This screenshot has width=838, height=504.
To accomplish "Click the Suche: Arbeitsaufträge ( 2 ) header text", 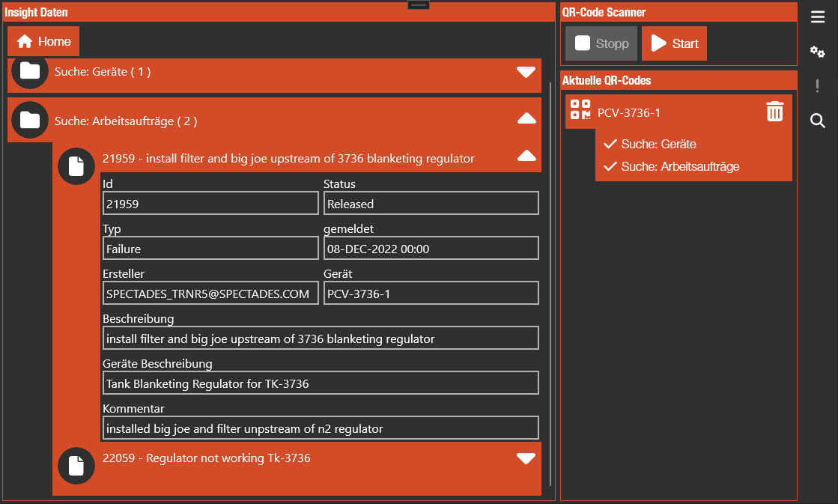I will pos(126,121).
